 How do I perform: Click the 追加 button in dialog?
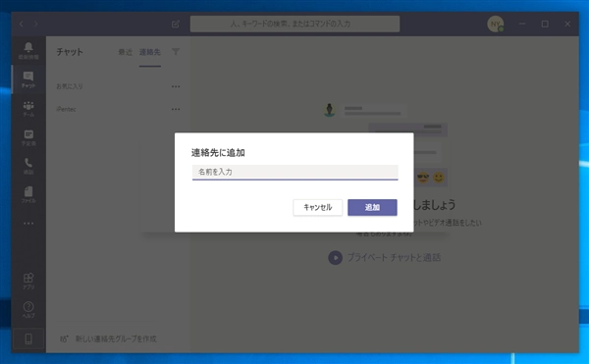(x=372, y=208)
